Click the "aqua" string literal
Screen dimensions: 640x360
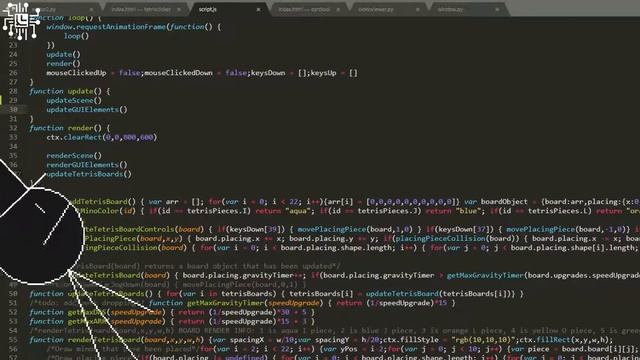coord(298,211)
